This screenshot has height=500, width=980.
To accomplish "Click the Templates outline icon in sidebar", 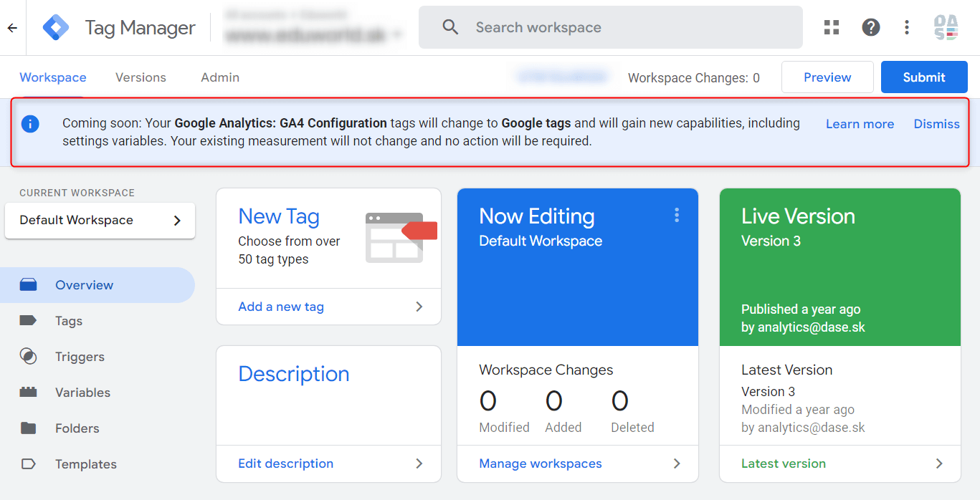I will (x=28, y=464).
